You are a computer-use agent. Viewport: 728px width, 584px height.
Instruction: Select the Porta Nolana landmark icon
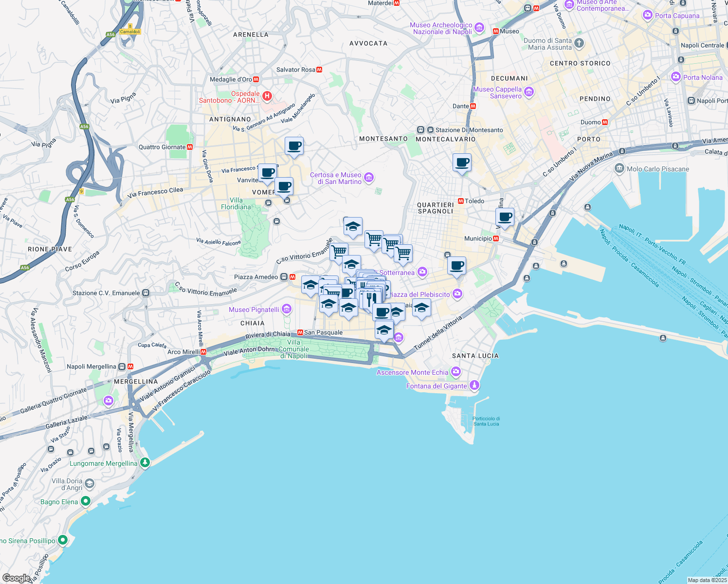(x=675, y=77)
